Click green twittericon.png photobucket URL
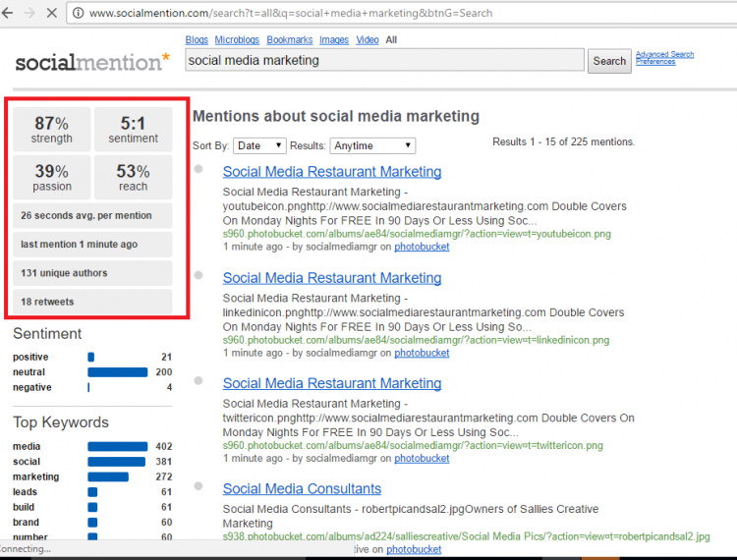737x560 pixels. [x=413, y=445]
